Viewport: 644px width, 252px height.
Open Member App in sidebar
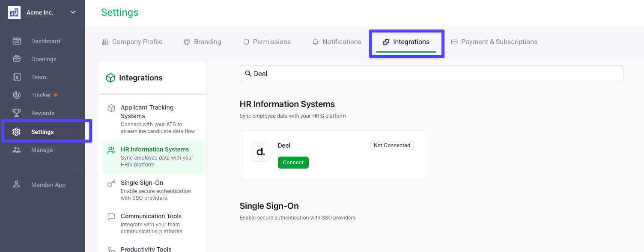tap(48, 185)
